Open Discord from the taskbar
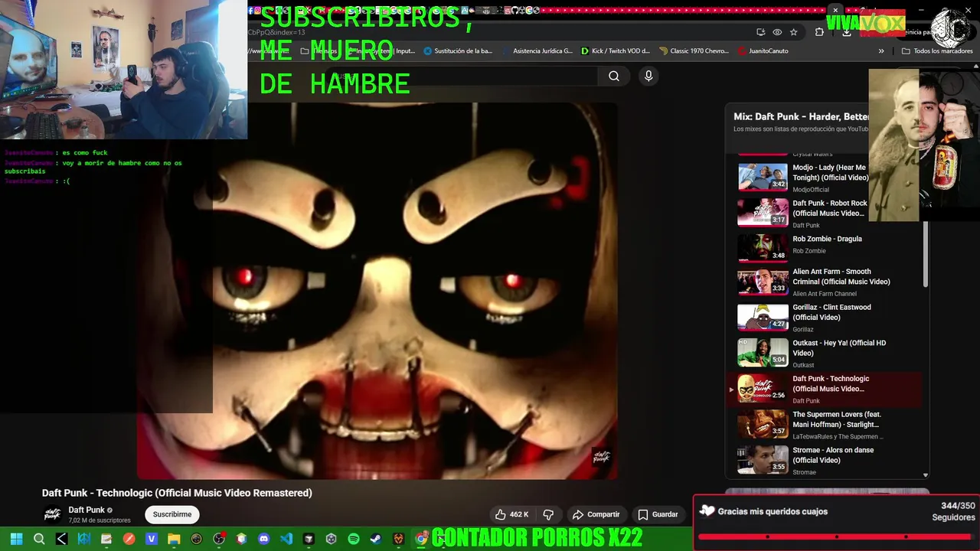This screenshot has height=551, width=980. [x=264, y=539]
